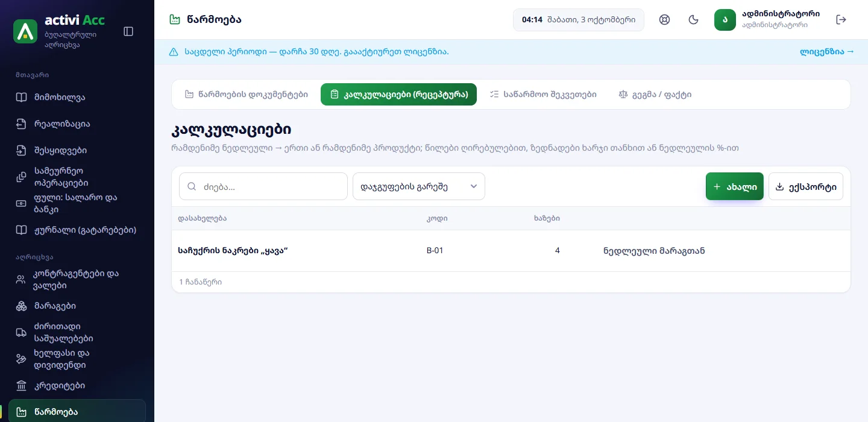Click the ხაზები column header

tap(547, 218)
